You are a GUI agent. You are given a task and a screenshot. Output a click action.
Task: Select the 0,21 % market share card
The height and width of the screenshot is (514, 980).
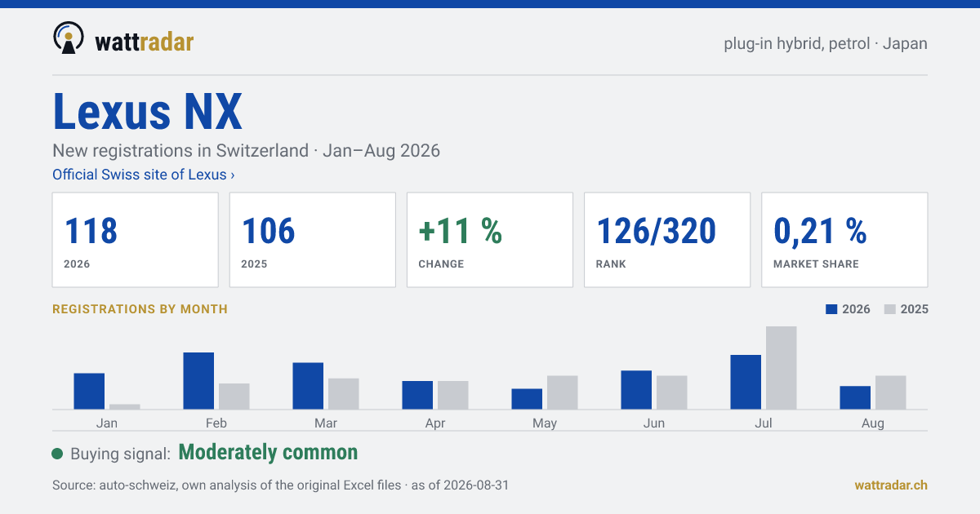pos(844,240)
